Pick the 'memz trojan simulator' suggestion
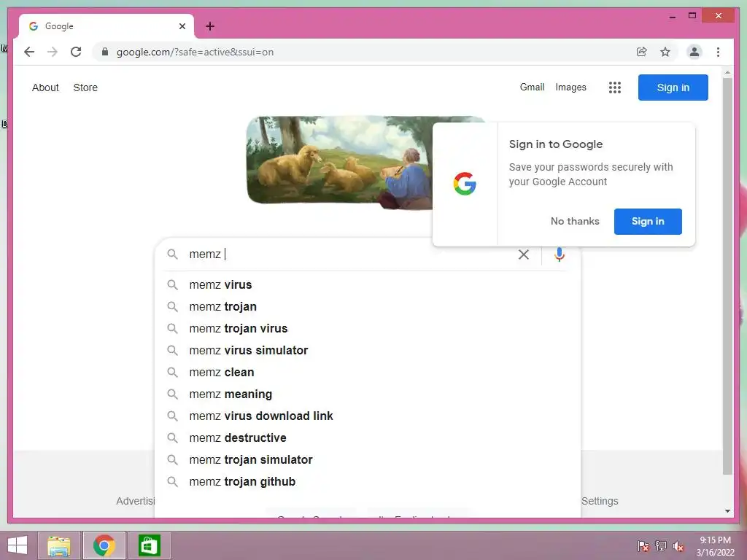This screenshot has width=747, height=560. click(x=368, y=460)
